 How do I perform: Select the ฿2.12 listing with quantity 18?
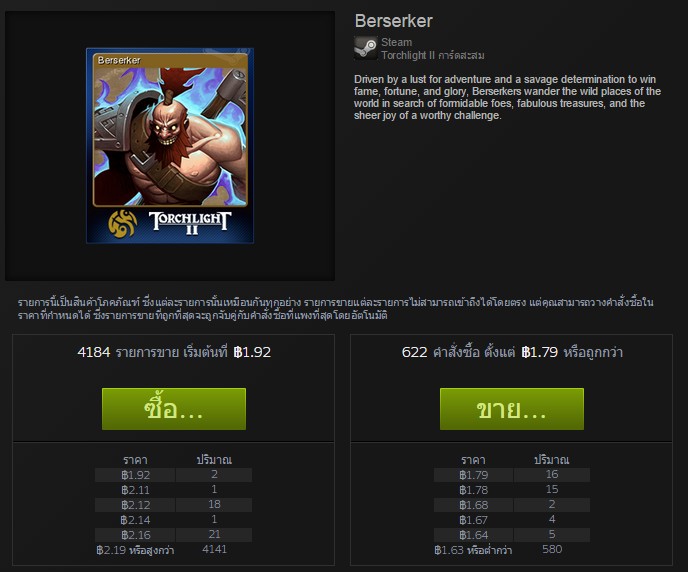173,504
